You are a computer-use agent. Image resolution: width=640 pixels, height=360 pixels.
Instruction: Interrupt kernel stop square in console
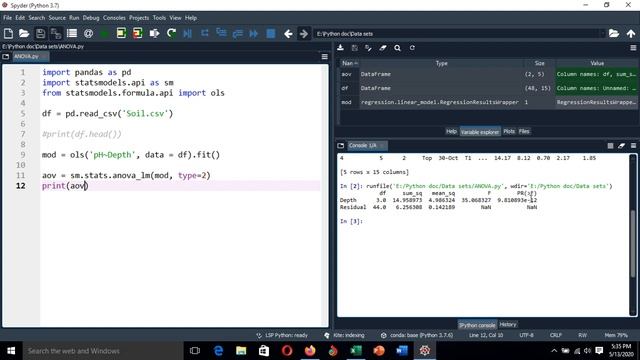point(610,146)
